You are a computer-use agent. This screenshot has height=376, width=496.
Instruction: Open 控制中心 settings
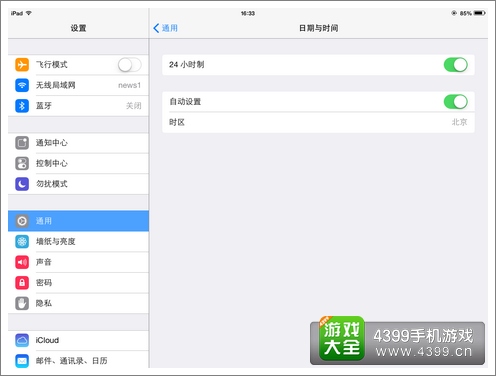click(x=78, y=164)
